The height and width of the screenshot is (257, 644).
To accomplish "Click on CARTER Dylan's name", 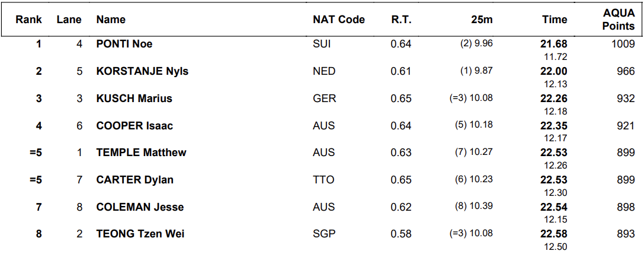I will (x=134, y=180).
